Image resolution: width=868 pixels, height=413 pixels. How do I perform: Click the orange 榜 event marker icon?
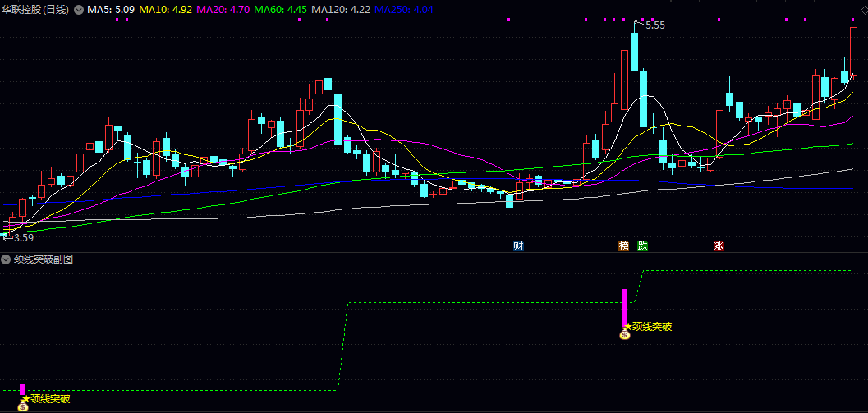pyautogui.click(x=624, y=246)
